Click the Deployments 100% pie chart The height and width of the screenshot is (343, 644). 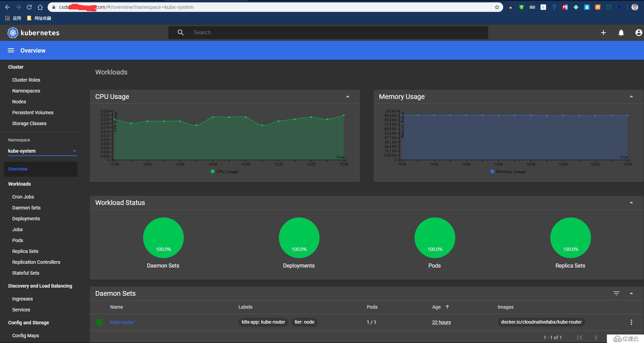coord(299,238)
